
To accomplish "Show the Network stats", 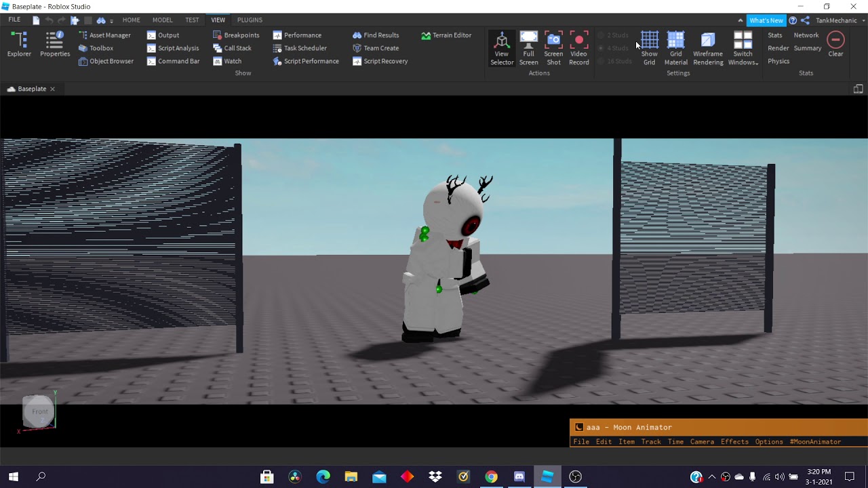I will (x=806, y=35).
